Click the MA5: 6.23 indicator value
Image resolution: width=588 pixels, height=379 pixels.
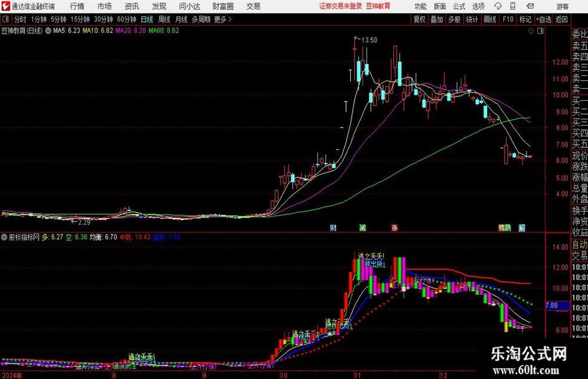(x=67, y=30)
